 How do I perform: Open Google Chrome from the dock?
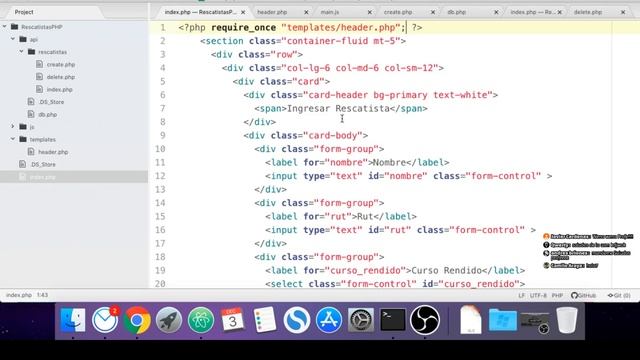pyautogui.click(x=137, y=320)
